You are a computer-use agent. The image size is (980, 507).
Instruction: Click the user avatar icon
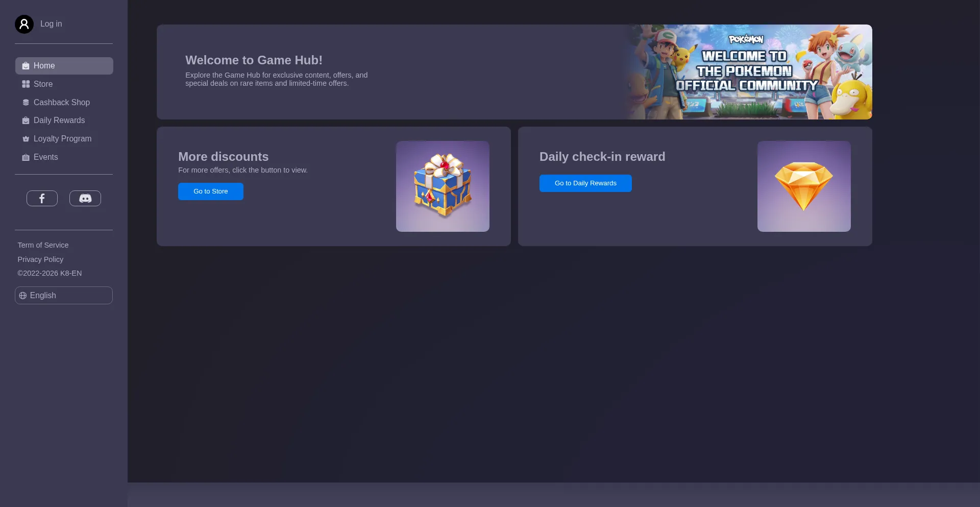pos(24,24)
